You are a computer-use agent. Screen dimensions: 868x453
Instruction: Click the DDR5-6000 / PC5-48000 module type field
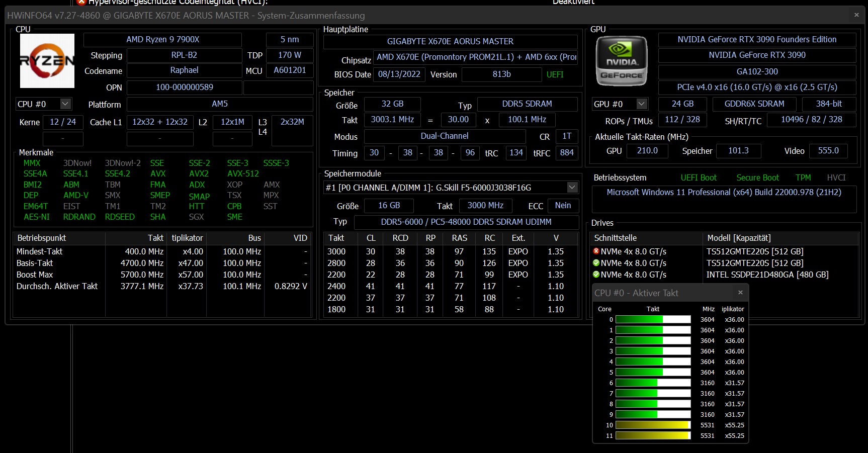click(466, 222)
